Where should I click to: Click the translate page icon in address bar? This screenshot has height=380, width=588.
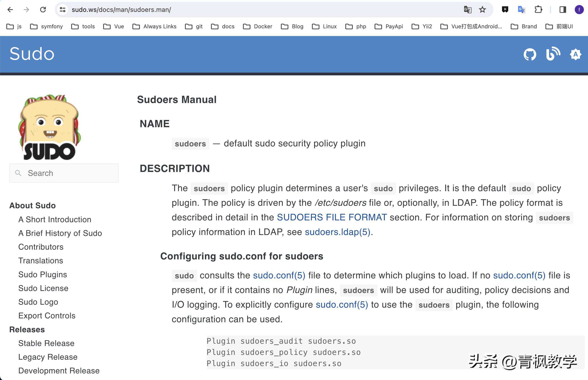(468, 10)
